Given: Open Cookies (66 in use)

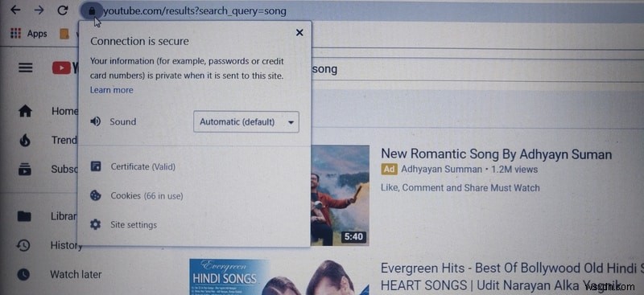Looking at the screenshot, I should [147, 195].
